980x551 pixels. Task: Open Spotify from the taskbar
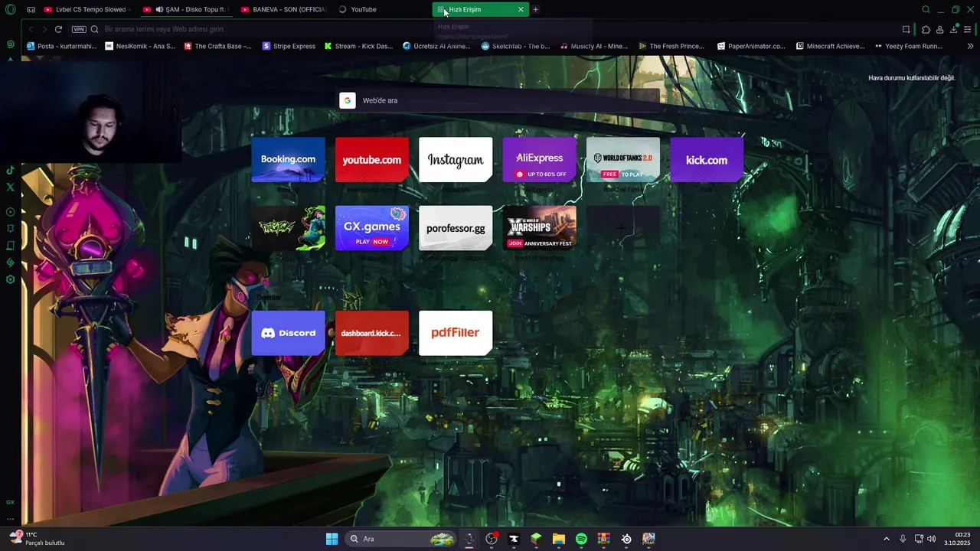581,539
